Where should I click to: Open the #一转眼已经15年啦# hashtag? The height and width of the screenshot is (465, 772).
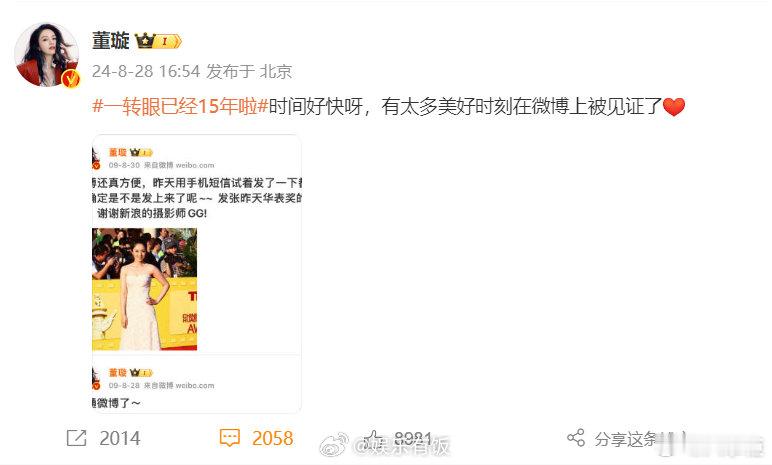point(180,106)
